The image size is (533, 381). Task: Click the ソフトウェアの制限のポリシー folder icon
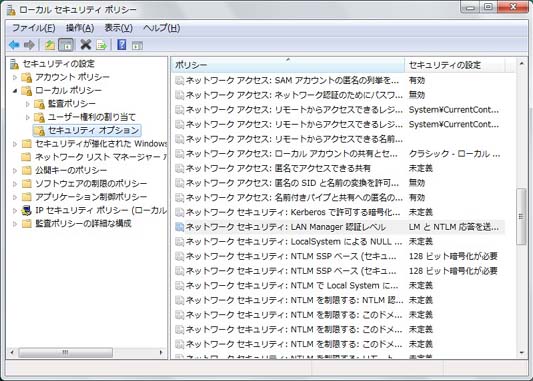[x=27, y=184]
